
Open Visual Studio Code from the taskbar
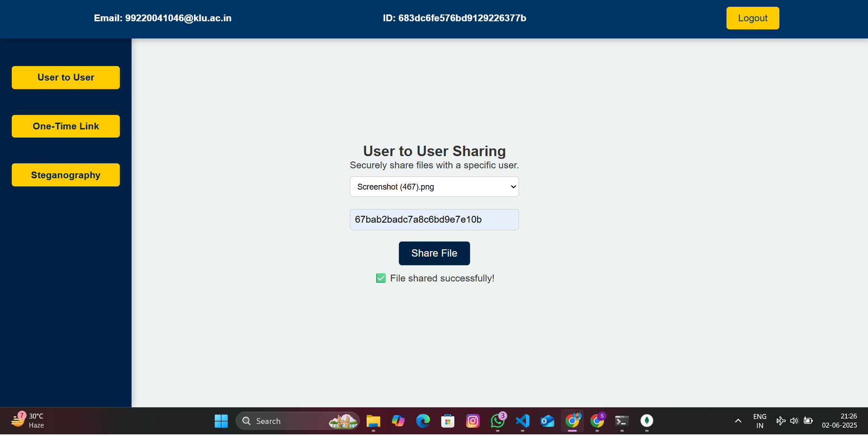[523, 421]
